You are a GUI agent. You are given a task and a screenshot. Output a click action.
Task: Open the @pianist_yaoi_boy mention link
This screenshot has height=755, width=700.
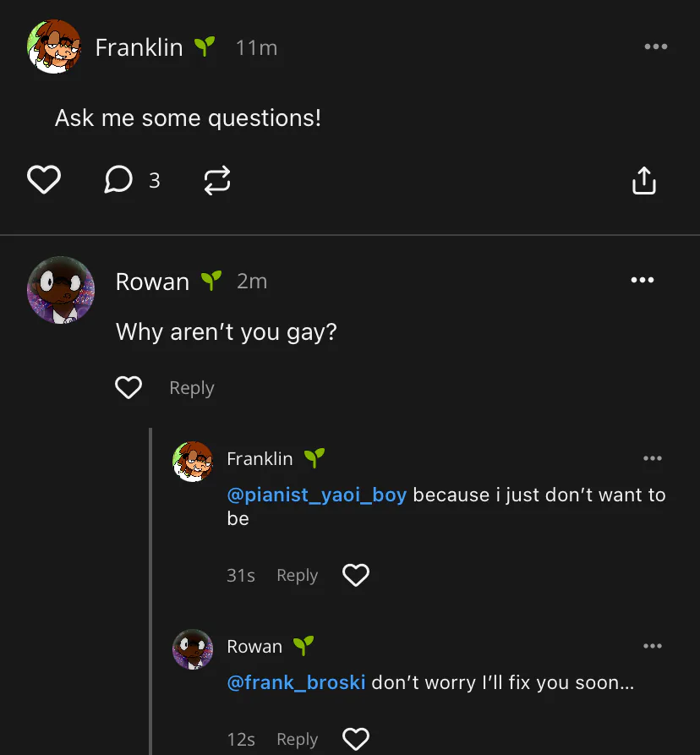317,495
